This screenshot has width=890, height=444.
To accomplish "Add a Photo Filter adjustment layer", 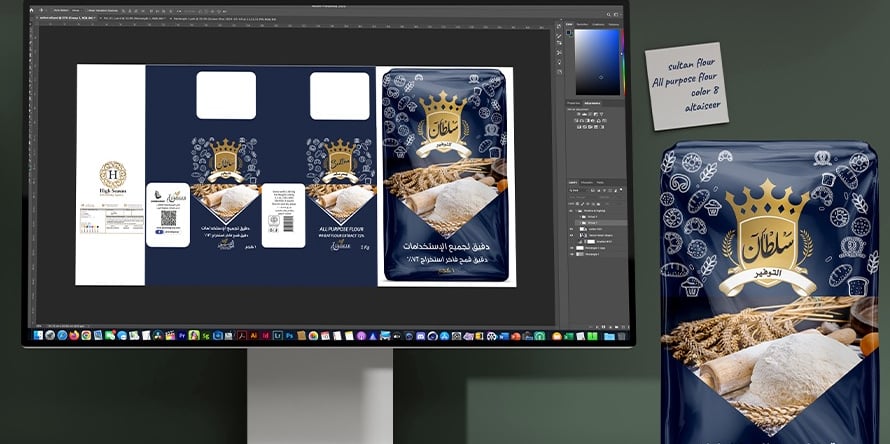I will [593, 121].
